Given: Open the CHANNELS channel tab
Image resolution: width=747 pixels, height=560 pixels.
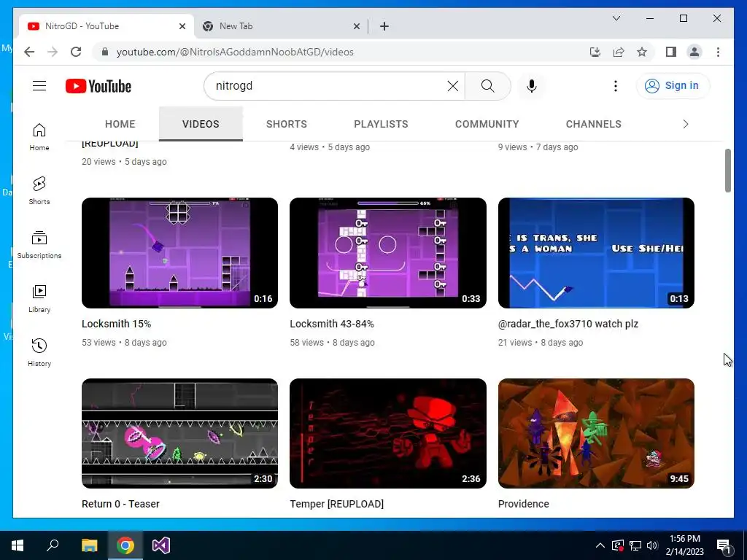Looking at the screenshot, I should [x=594, y=124].
